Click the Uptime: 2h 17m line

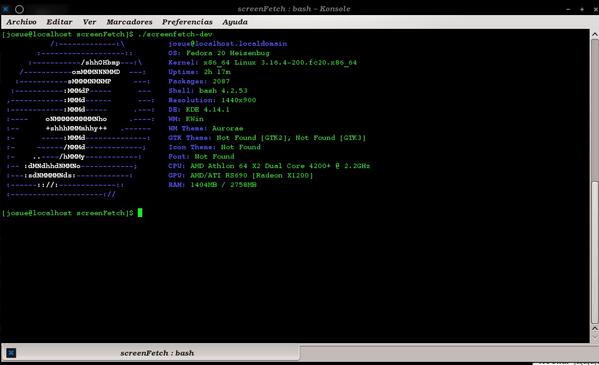click(199, 72)
